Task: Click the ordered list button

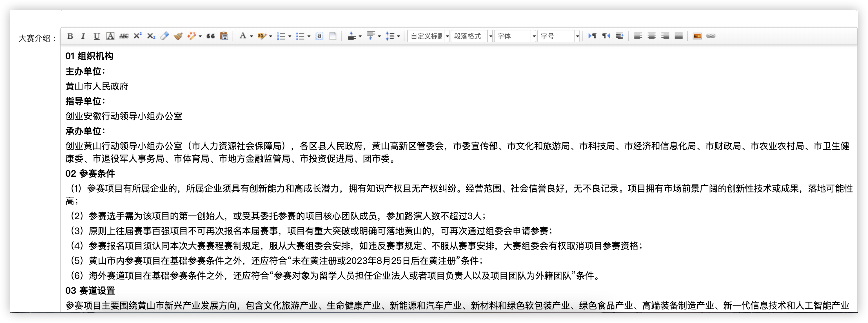Action: tap(281, 36)
